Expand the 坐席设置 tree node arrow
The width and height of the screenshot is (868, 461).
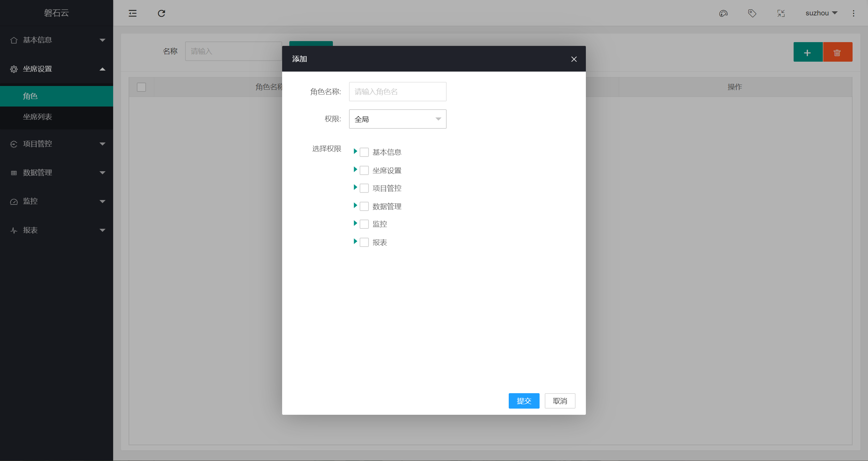[355, 170]
